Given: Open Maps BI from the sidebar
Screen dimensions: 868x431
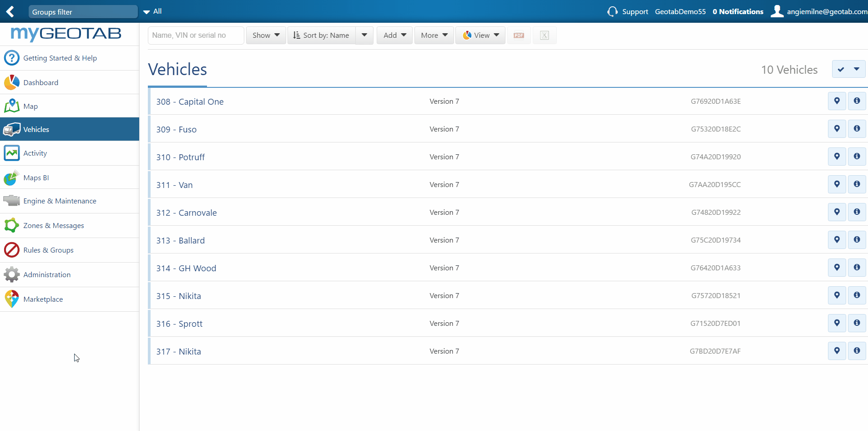Looking at the screenshot, I should 70,177.
